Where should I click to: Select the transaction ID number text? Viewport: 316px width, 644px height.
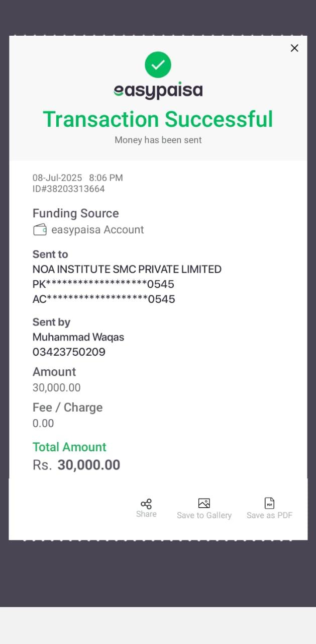pos(69,189)
